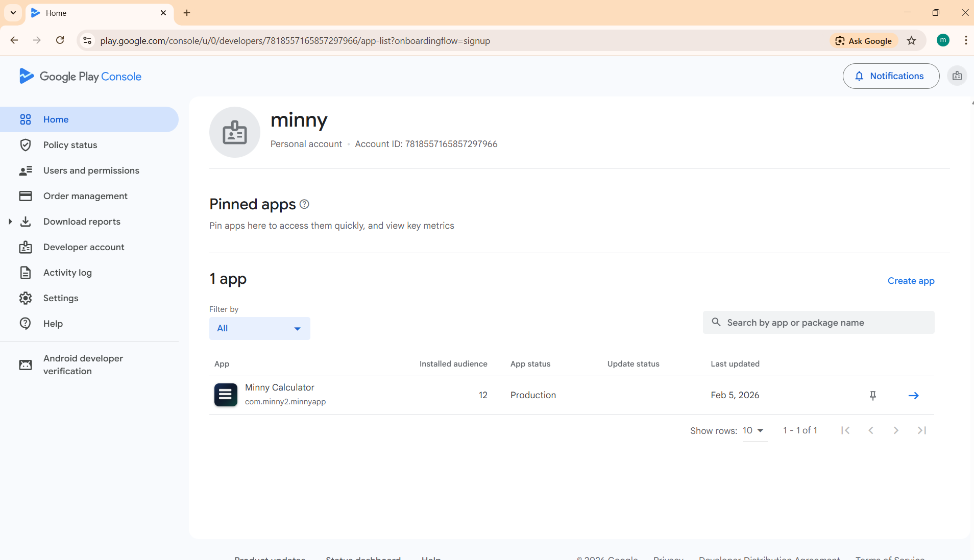Open the developer account badge icon in the header
This screenshot has height=560, width=974.
pyautogui.click(x=957, y=76)
